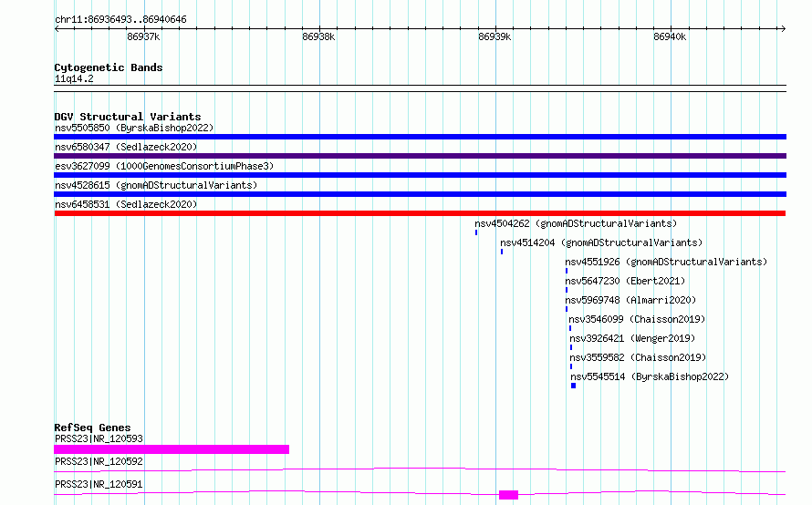Click the nsv4514204 gnomADStructuralVariants label
Viewport: 812px width, 505px height.
[x=601, y=242]
